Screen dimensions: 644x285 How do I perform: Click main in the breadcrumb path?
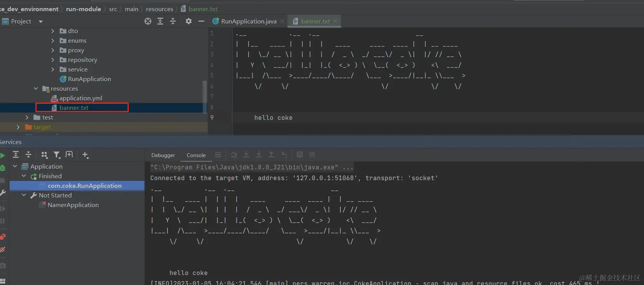(131, 9)
